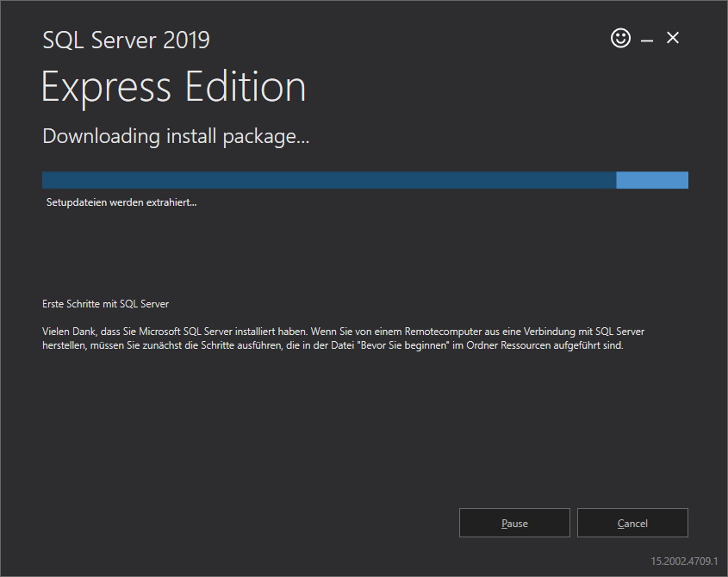
Task: Click the word "Remotecomputer" in the paragraph
Action: pos(443,332)
